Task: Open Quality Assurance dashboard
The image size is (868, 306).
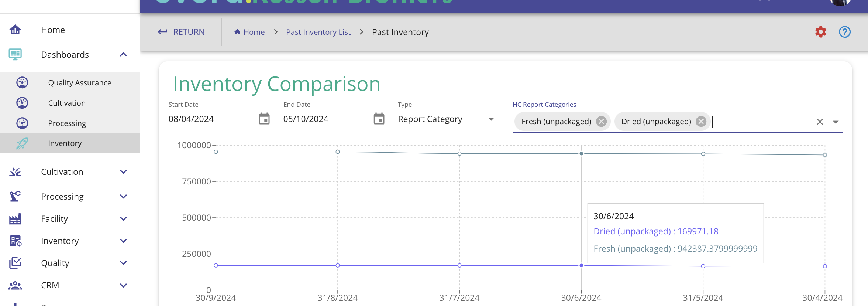Action: coord(70,83)
